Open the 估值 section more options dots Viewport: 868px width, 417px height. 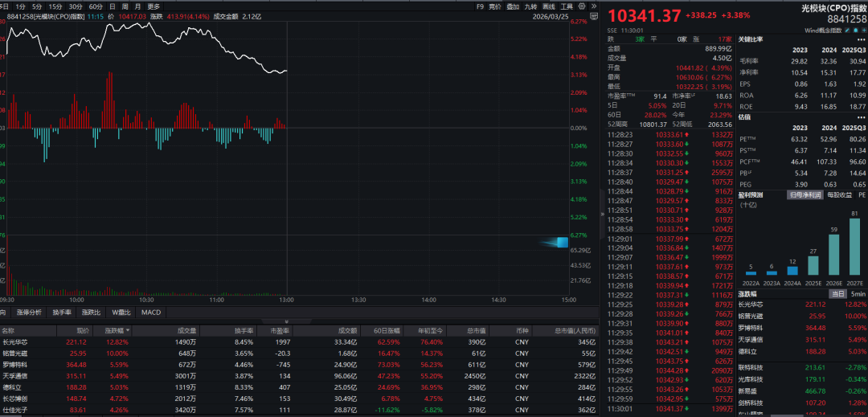coord(861,117)
